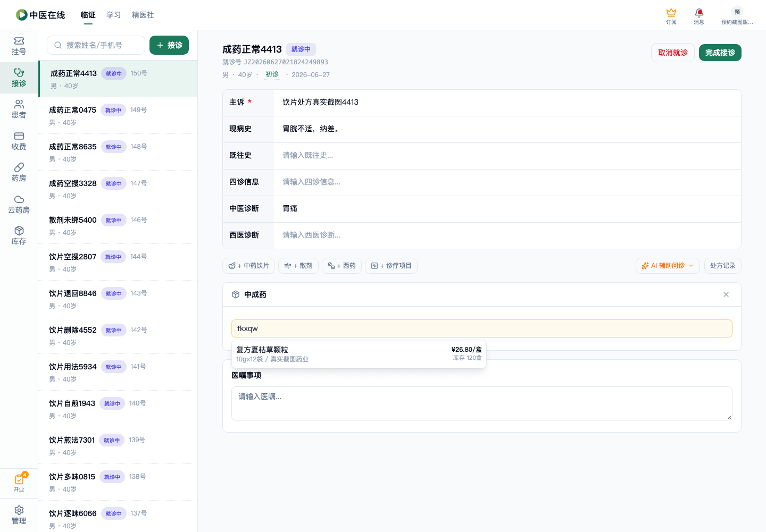
Task: Open the 管理 settings gear icon
Action: tap(19, 516)
